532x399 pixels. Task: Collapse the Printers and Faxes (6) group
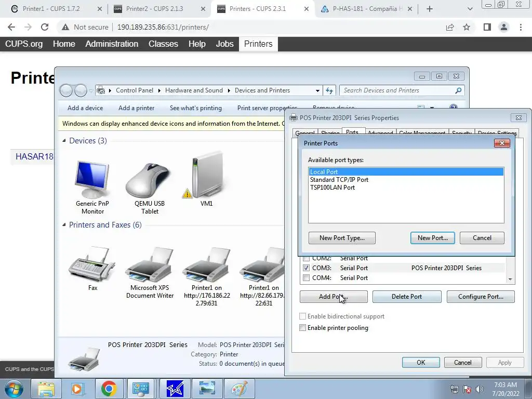(x=64, y=224)
